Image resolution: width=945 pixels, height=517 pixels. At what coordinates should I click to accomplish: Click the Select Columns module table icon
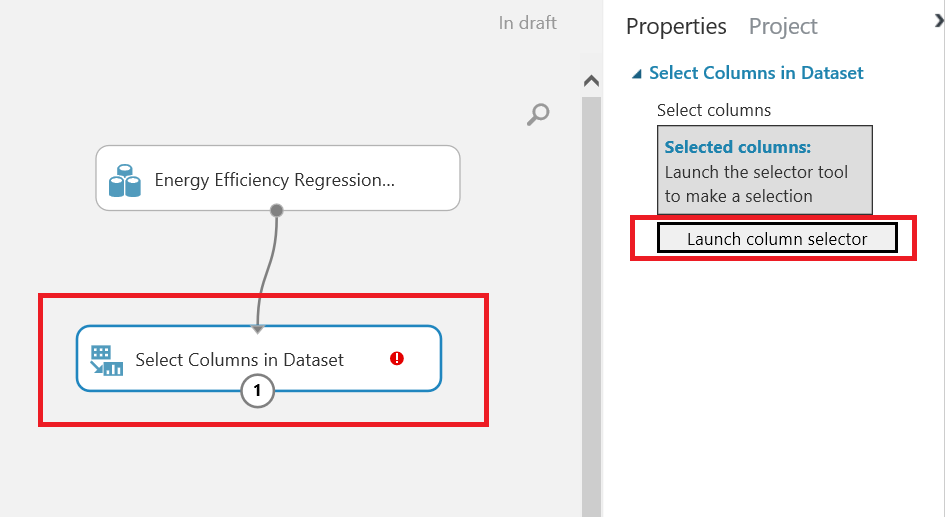(x=106, y=360)
